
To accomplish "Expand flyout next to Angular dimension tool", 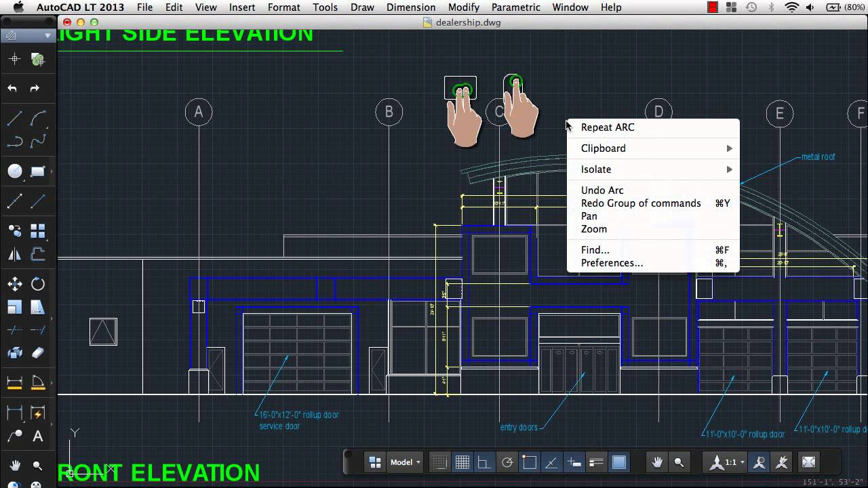I will point(52,382).
